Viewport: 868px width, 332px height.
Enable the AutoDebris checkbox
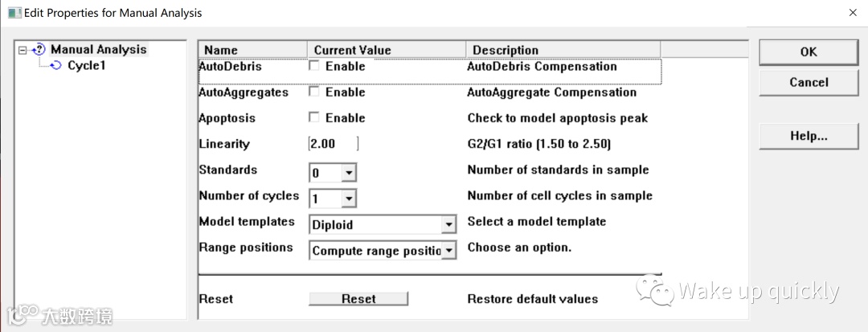point(314,67)
